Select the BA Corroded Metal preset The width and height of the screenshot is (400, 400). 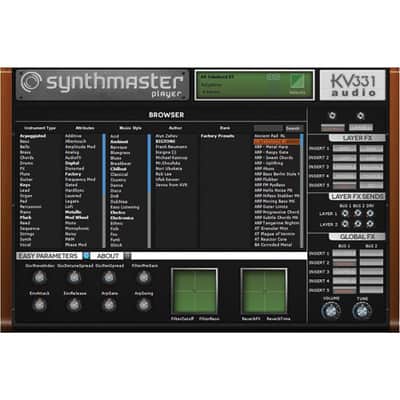[x=273, y=245]
